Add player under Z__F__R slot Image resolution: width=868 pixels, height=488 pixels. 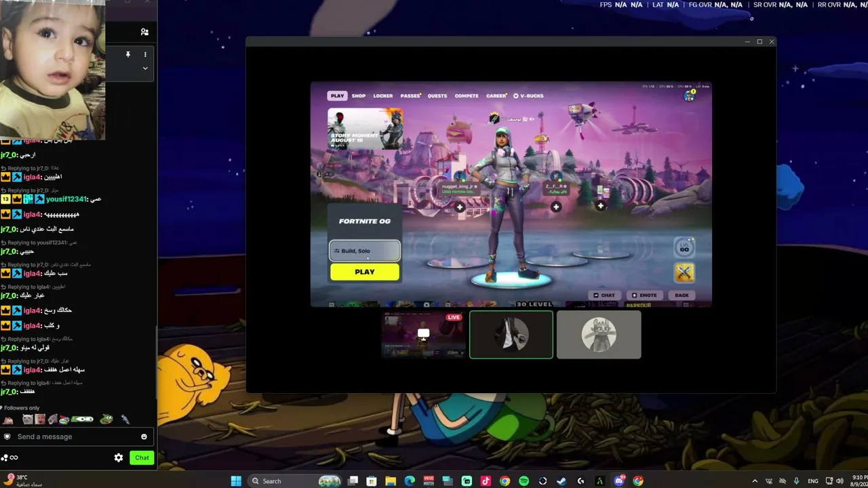click(x=556, y=207)
